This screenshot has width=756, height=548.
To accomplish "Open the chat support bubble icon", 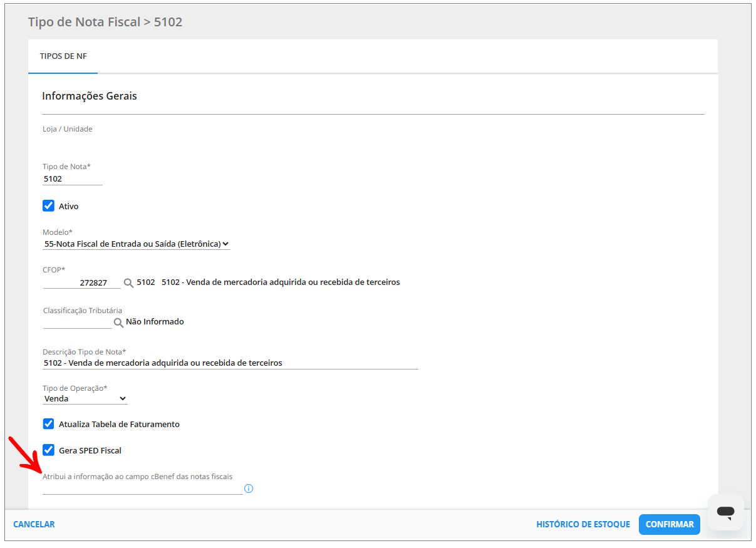I will pyautogui.click(x=725, y=512).
